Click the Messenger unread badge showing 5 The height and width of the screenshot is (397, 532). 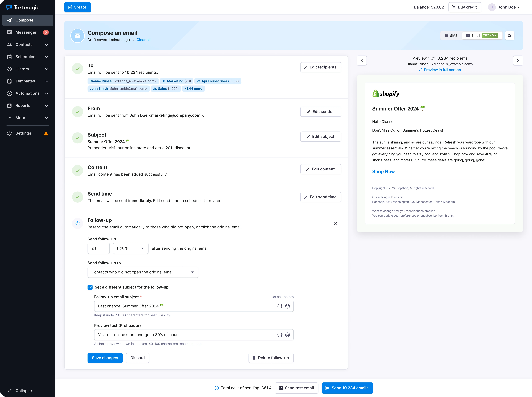click(x=46, y=32)
